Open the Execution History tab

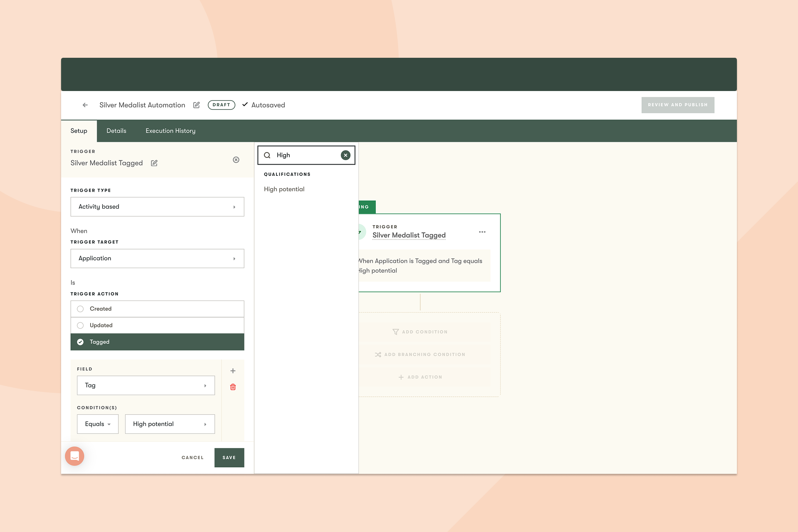coord(170,131)
